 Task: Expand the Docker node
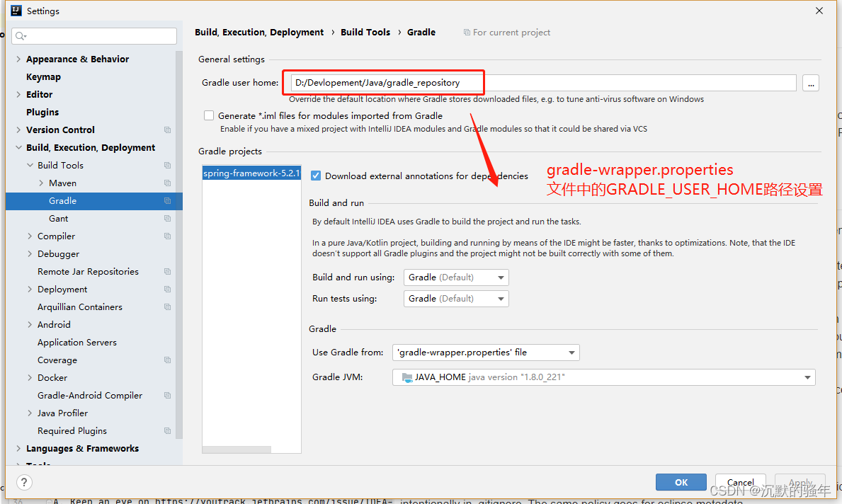click(30, 378)
